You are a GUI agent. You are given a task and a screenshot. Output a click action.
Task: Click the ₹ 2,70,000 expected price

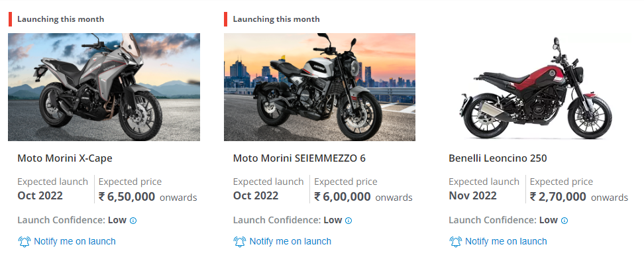[558, 196]
